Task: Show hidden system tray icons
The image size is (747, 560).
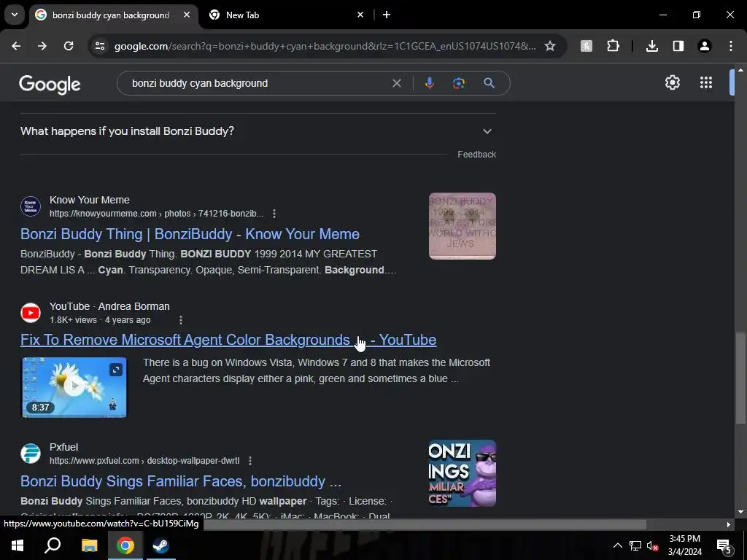Action: [617, 545]
